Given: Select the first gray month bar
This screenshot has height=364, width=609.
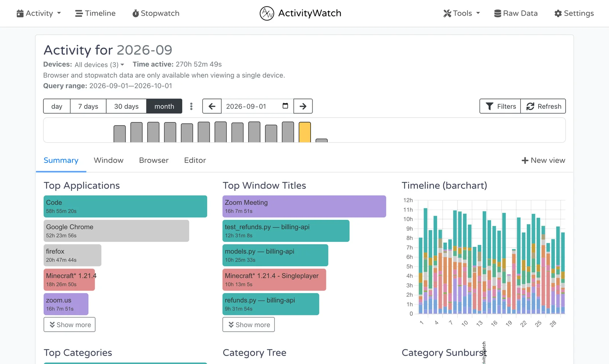Looking at the screenshot, I should tap(120, 134).
